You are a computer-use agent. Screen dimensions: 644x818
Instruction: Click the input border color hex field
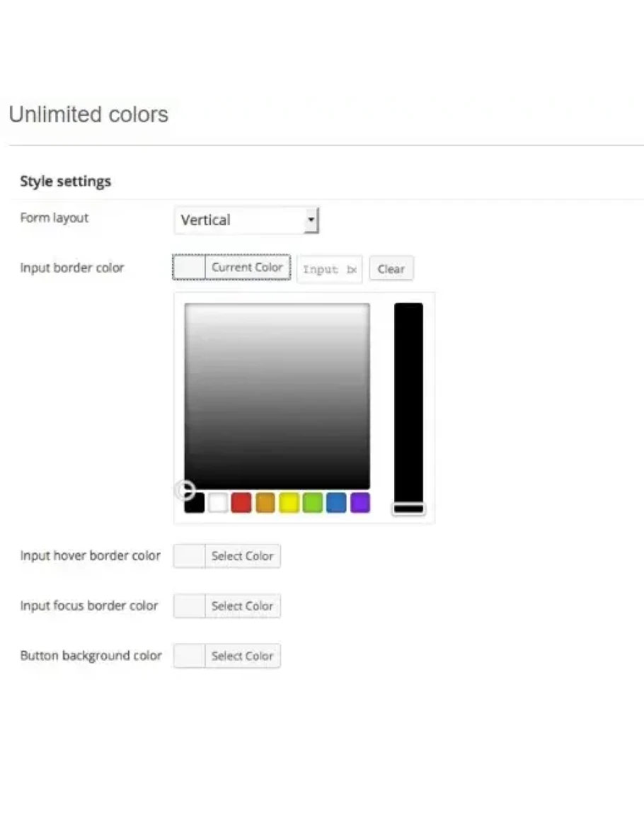tap(329, 270)
